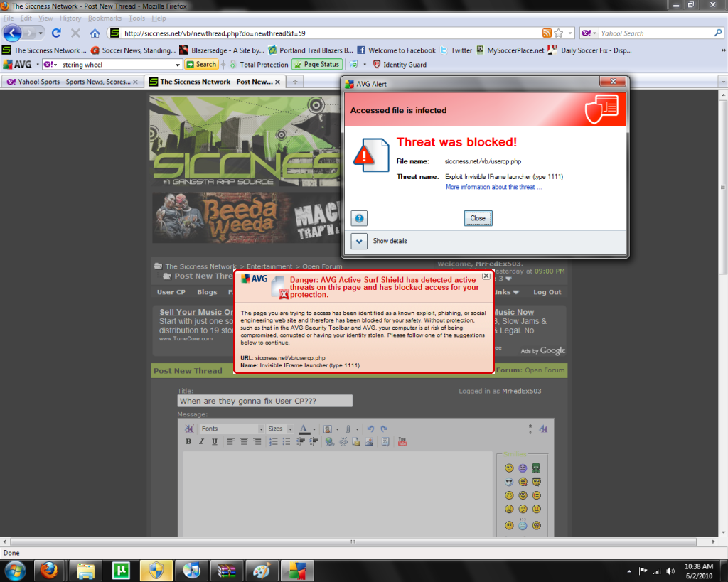Screen dimensions: 728x582
Task: Click the help question mark in AVG Alert
Action: (360, 218)
